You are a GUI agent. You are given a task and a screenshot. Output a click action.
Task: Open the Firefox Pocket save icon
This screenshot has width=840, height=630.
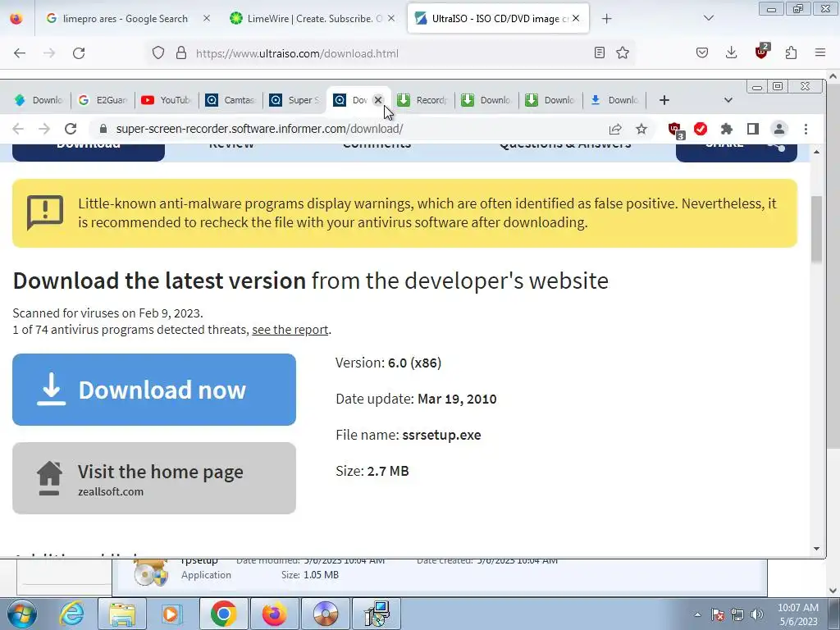tap(702, 52)
